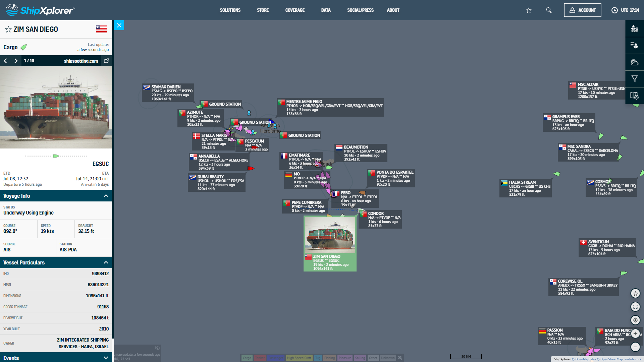This screenshot has width=644, height=362.
Task: Add ZIM SAN DIEGO to favorites star
Action: pyautogui.click(x=8, y=29)
